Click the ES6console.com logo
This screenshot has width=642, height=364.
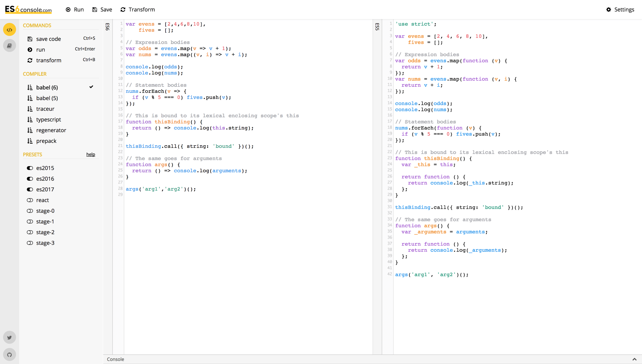[x=28, y=9]
